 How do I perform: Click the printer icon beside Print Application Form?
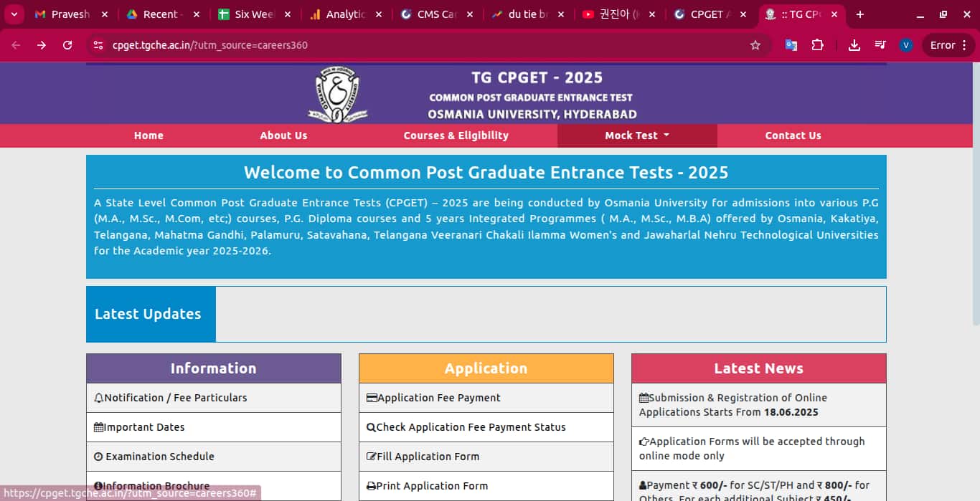372,486
